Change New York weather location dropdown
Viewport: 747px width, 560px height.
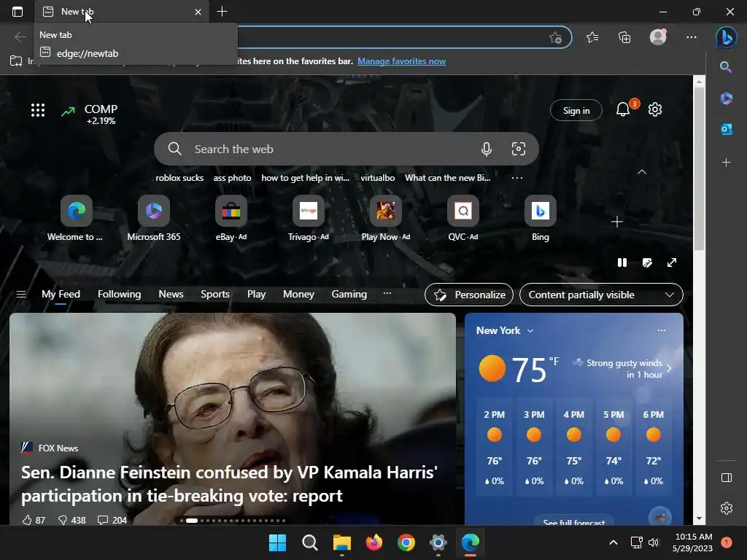tap(505, 330)
